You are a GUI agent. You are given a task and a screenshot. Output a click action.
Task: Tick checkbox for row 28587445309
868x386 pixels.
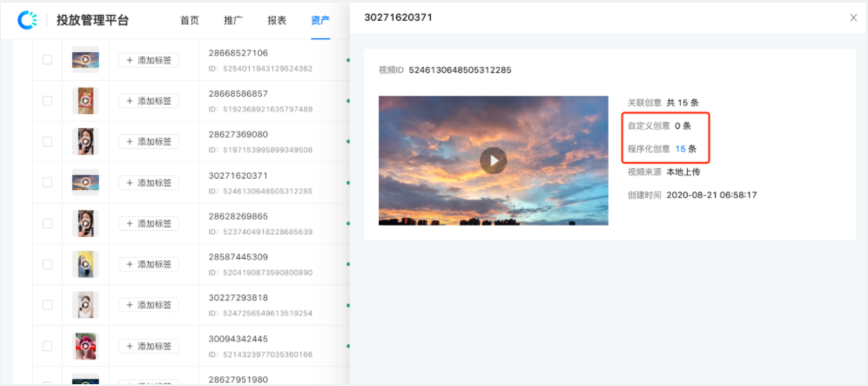click(48, 264)
